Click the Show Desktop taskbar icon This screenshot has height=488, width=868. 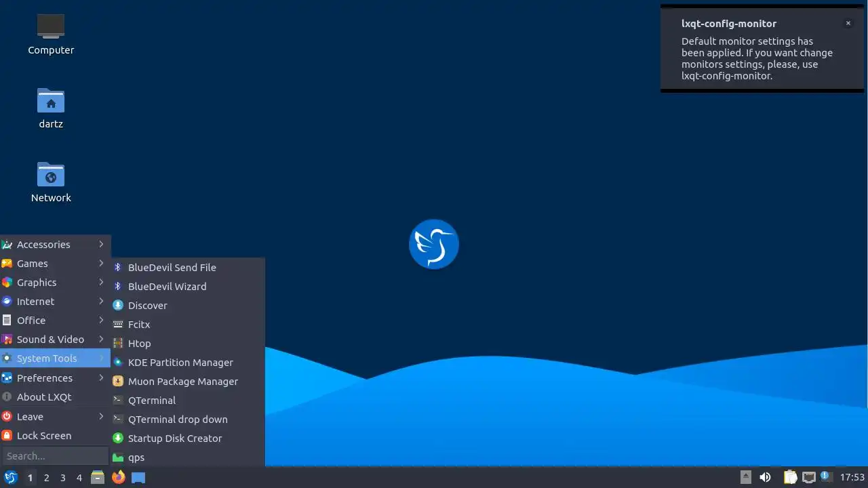138,477
